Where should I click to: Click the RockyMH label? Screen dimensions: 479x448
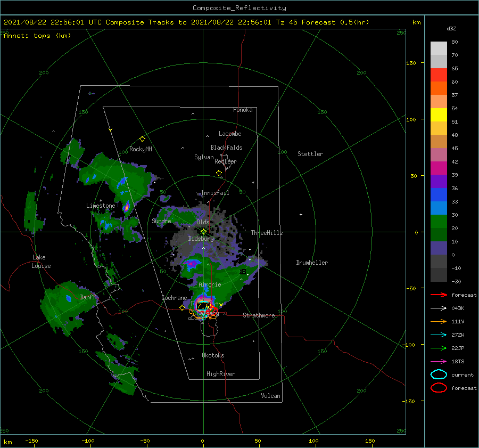pyautogui.click(x=141, y=149)
